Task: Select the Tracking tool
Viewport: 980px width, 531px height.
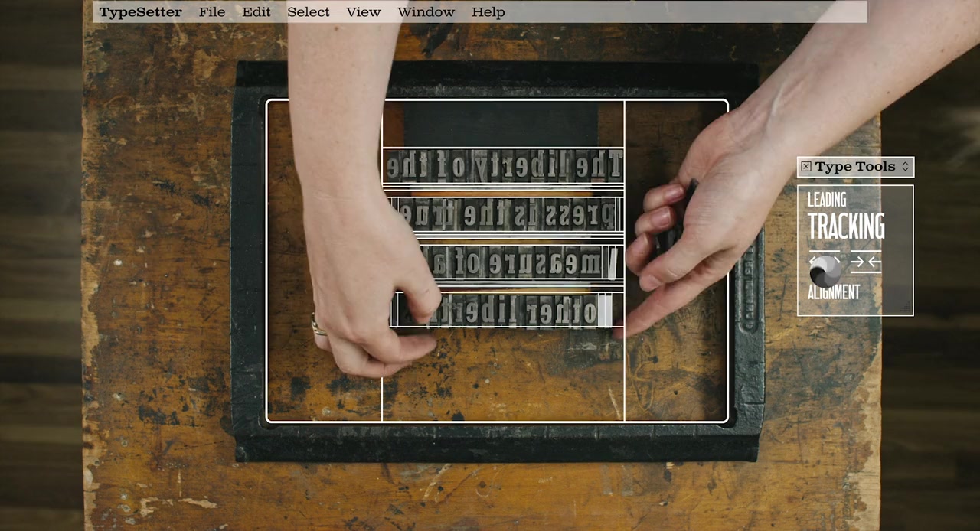Action: pos(846,226)
